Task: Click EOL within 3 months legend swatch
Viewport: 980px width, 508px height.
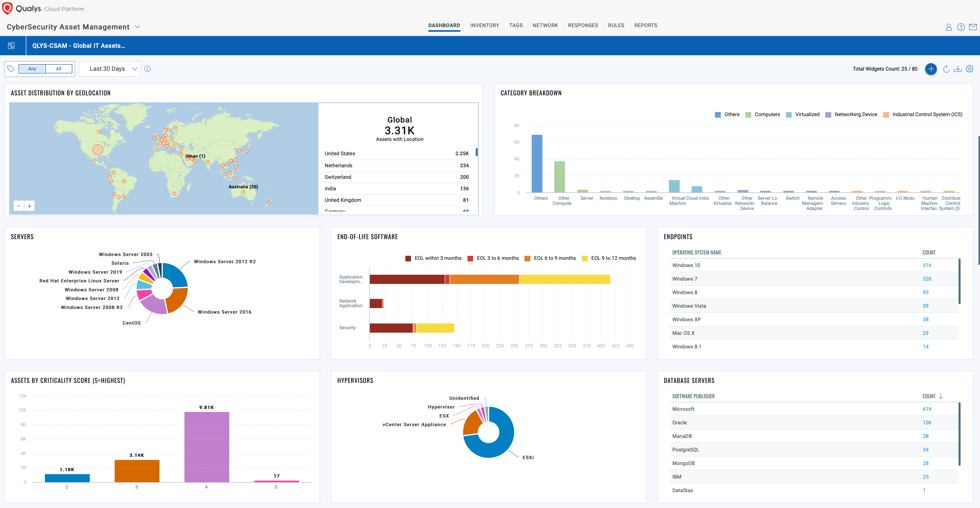Action: [408, 259]
